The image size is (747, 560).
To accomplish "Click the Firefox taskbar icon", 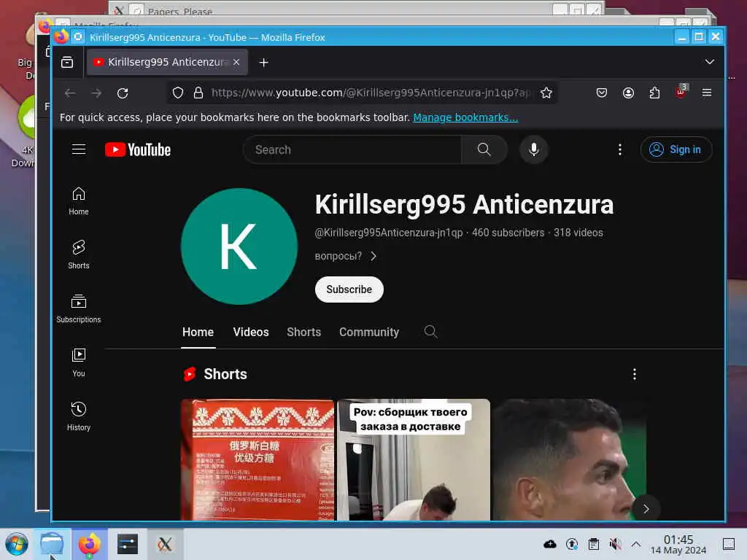I will 89,544.
